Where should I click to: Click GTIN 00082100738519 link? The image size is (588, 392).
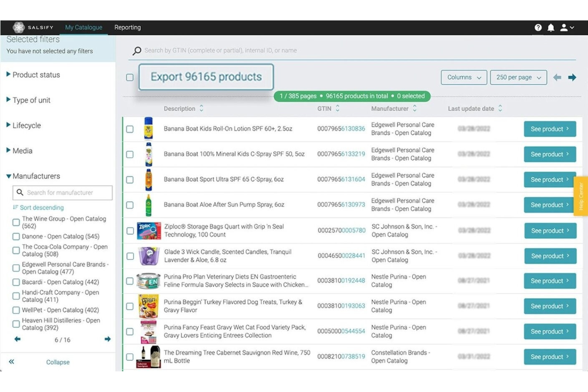click(341, 357)
